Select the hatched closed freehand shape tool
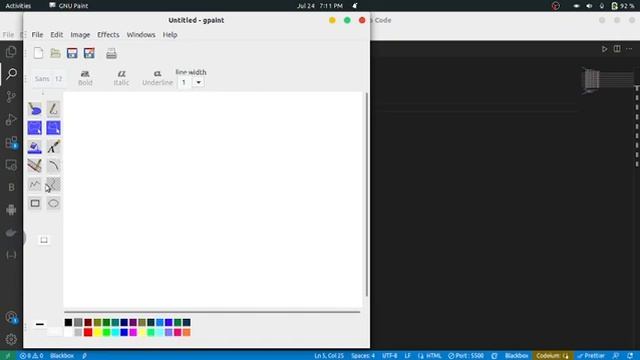640x360 pixels. [x=53, y=184]
